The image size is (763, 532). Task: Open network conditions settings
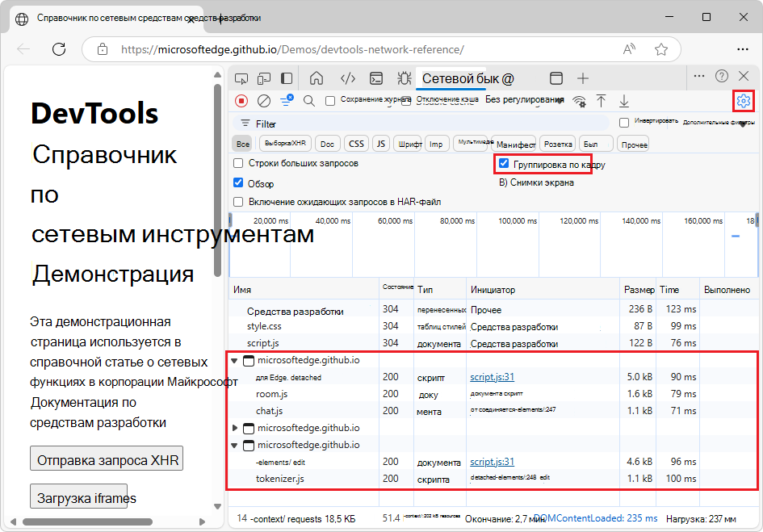581,100
